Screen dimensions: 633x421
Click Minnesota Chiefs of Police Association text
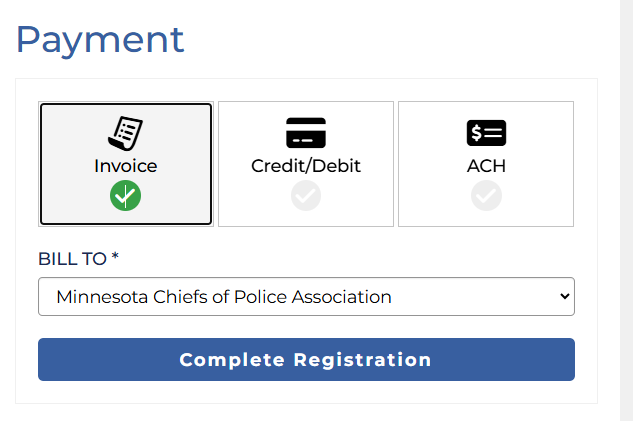(224, 297)
